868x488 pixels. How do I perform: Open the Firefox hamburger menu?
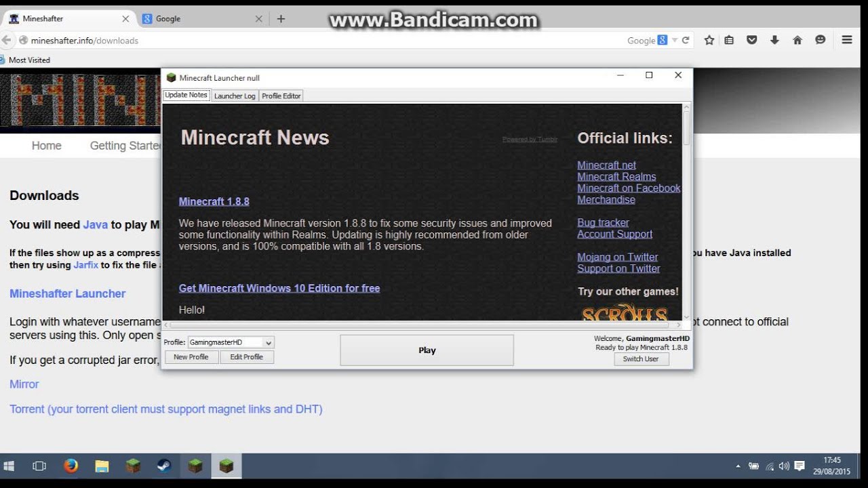pos(847,40)
